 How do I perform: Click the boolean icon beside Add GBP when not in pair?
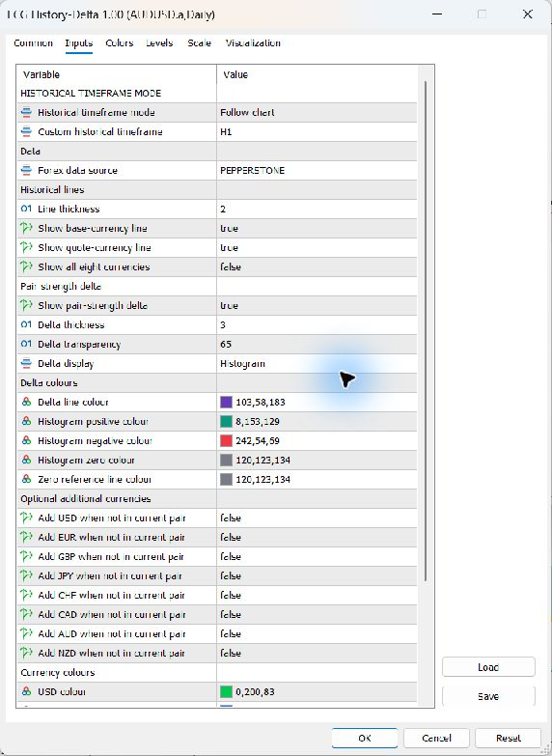(x=26, y=556)
